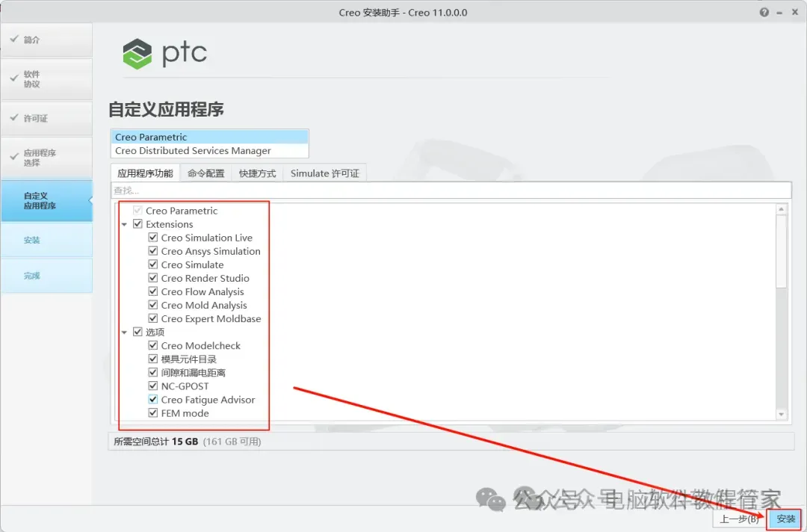Toggle FEM mode checkbox
The image size is (807, 532).
pos(153,412)
